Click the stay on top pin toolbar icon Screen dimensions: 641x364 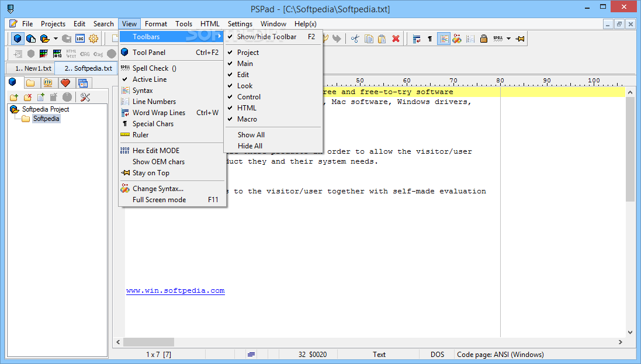520,39
